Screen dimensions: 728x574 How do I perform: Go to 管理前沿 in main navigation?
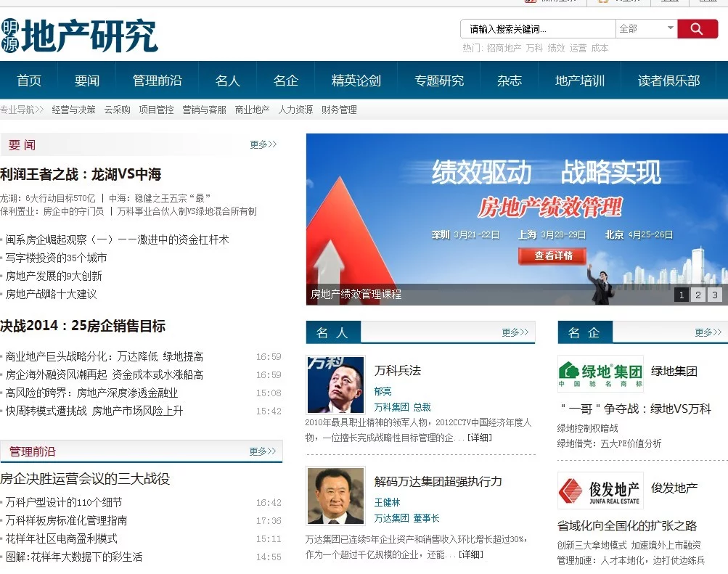click(x=157, y=81)
